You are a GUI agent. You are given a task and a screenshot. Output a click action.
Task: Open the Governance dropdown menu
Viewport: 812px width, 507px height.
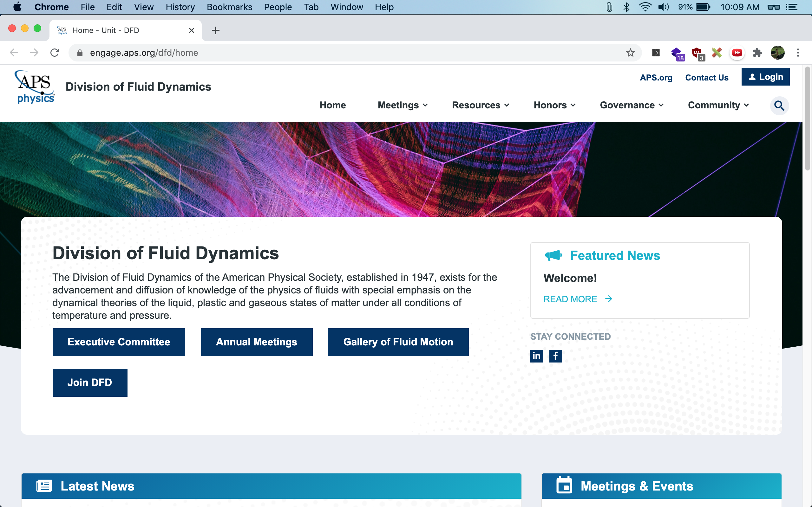click(632, 105)
